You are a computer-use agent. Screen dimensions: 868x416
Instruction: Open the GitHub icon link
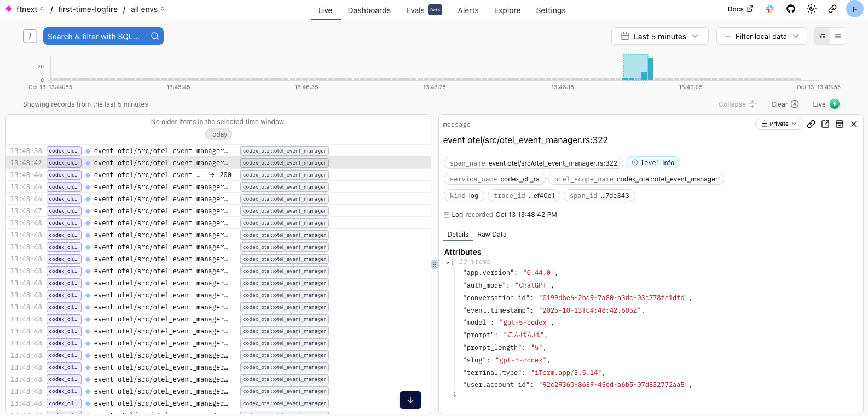coord(791,9)
